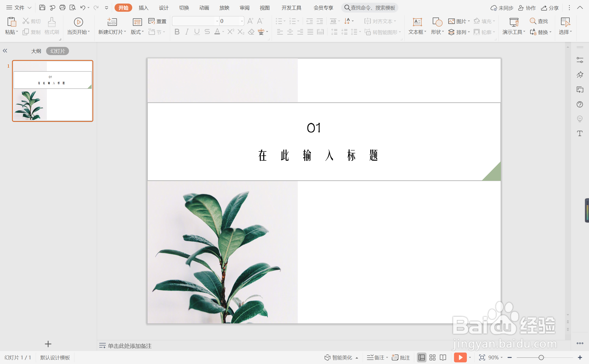Viewport: 589px width, 364px height.
Task: Open the help question mark icon in right sidebar
Action: [580, 104]
